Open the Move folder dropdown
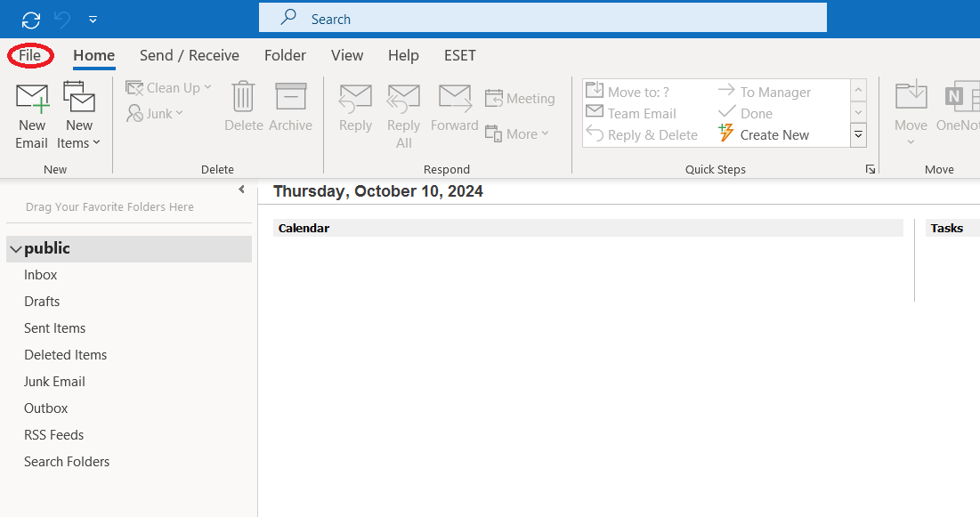This screenshot has width=980, height=517. tap(911, 115)
